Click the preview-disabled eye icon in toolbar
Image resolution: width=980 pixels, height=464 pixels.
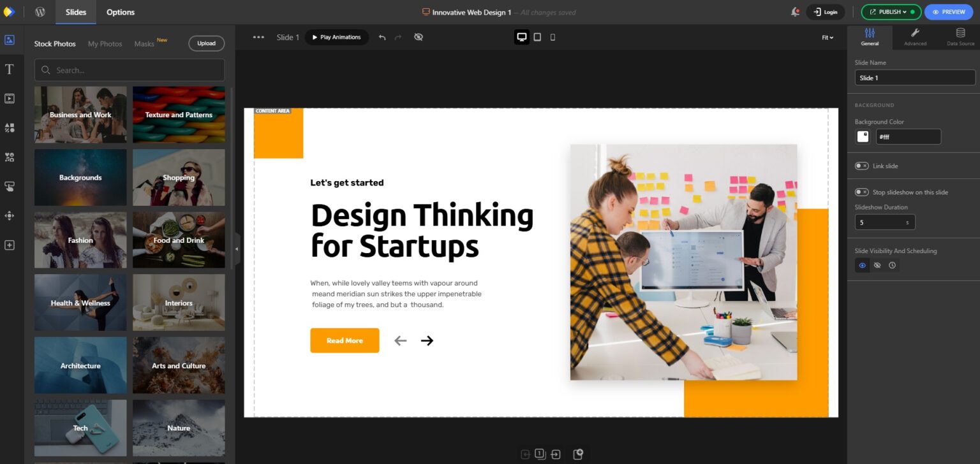point(419,37)
